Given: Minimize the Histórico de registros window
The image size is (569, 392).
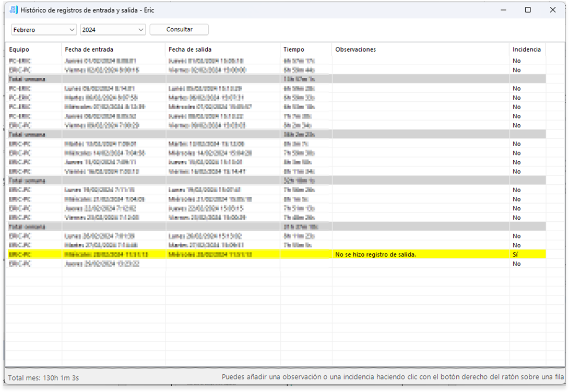Looking at the screenshot, I should coord(503,10).
